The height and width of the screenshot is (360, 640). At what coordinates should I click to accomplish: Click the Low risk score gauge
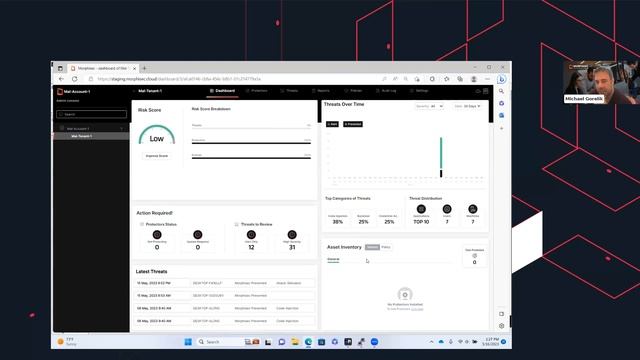[x=157, y=135]
